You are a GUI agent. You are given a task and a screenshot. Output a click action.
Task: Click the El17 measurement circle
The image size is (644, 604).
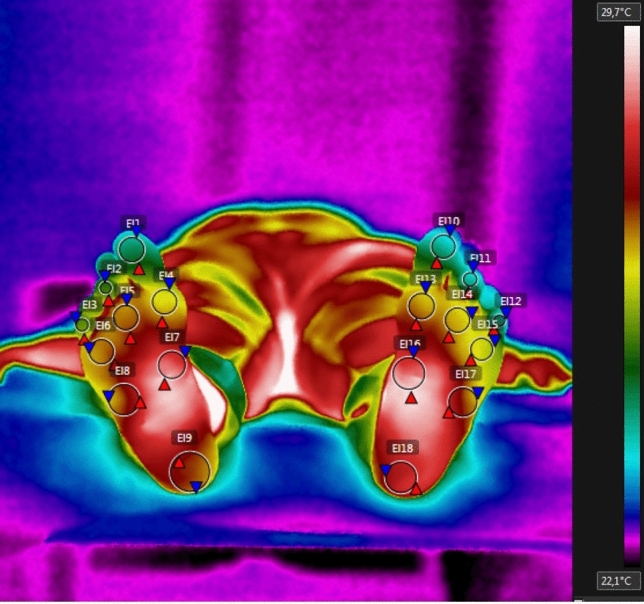click(x=463, y=402)
